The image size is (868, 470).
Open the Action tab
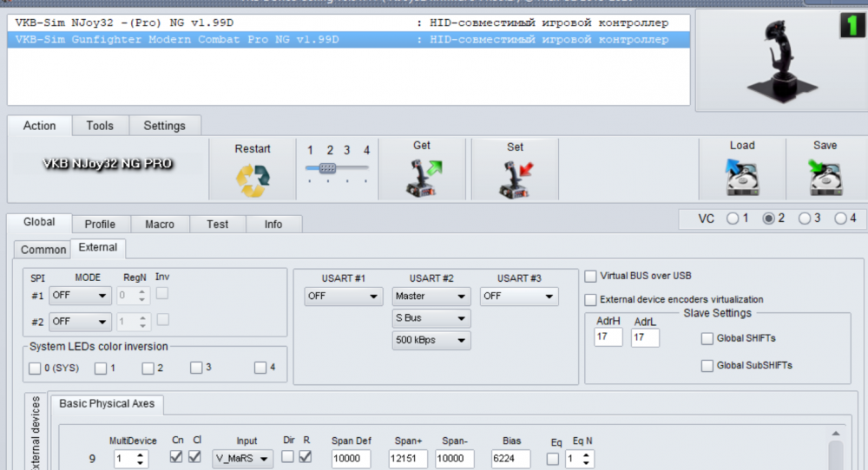[39, 126]
